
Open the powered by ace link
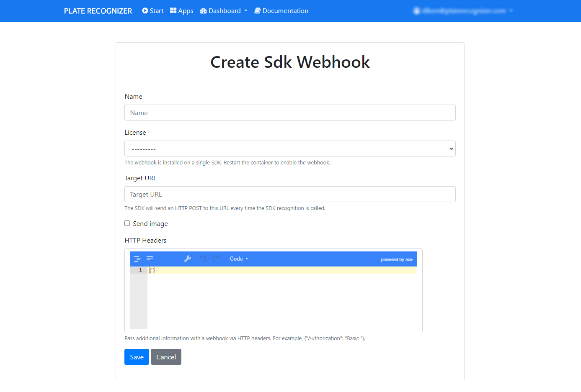pyautogui.click(x=396, y=259)
